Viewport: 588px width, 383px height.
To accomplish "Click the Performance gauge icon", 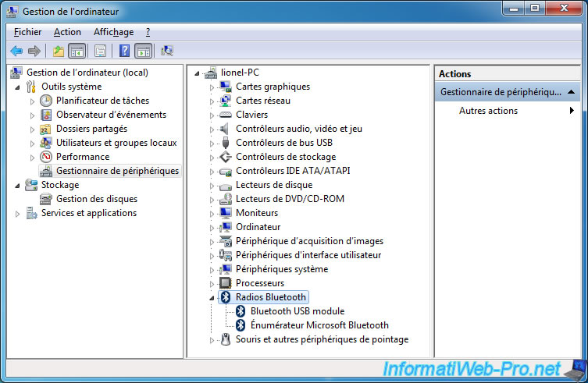I will click(x=46, y=157).
